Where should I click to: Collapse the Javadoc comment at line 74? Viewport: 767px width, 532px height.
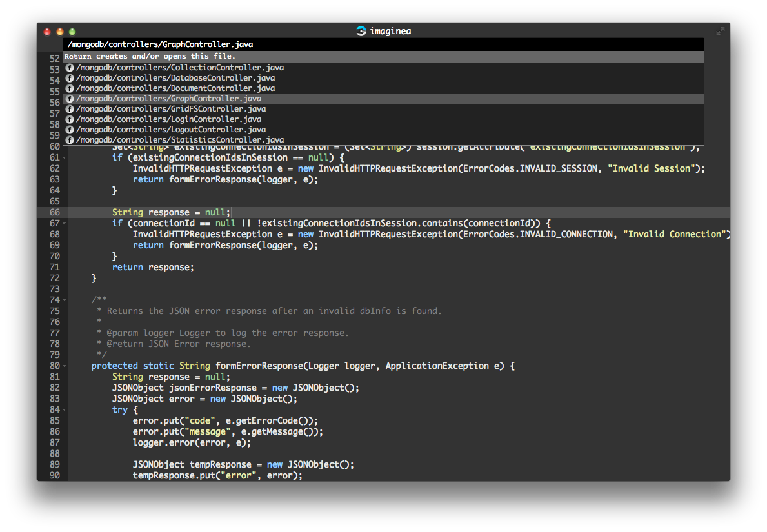(x=65, y=300)
